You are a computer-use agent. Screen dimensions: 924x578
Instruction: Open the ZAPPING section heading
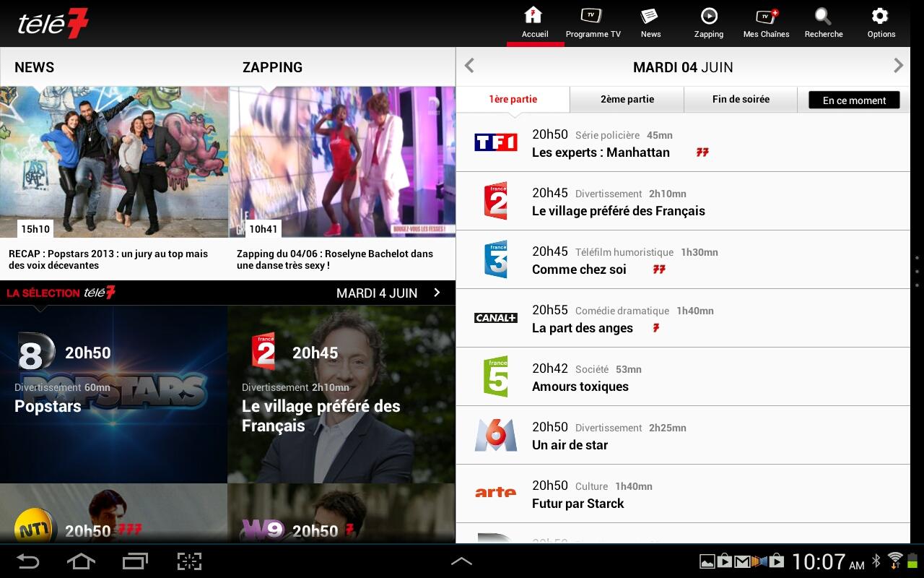pyautogui.click(x=272, y=67)
